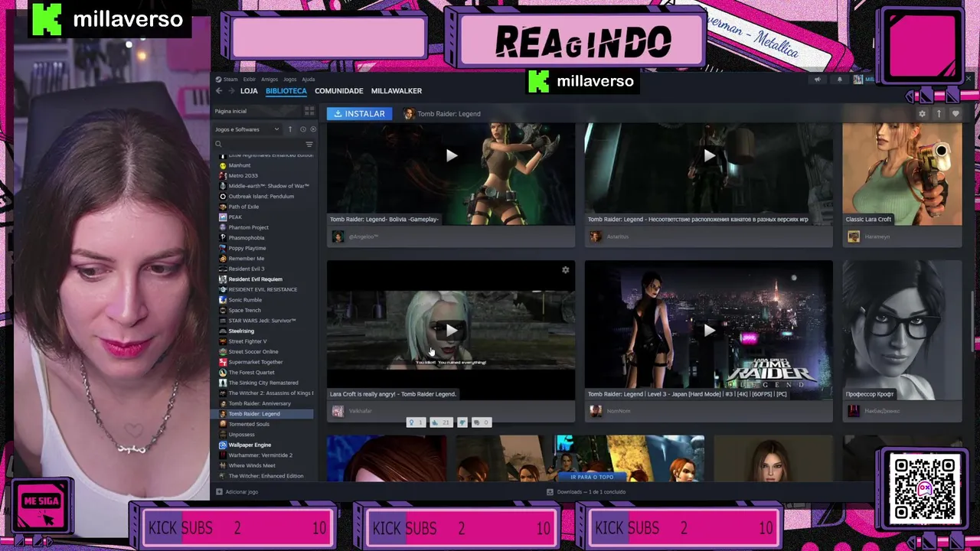Expand the Jogos e Softwares dropdown
980x551 pixels.
[247, 129]
